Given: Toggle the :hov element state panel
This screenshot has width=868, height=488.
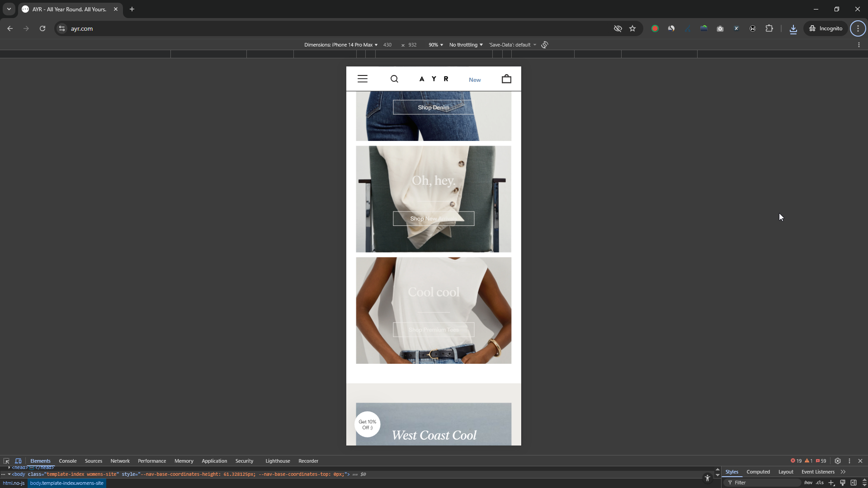Looking at the screenshot, I should 808,483.
